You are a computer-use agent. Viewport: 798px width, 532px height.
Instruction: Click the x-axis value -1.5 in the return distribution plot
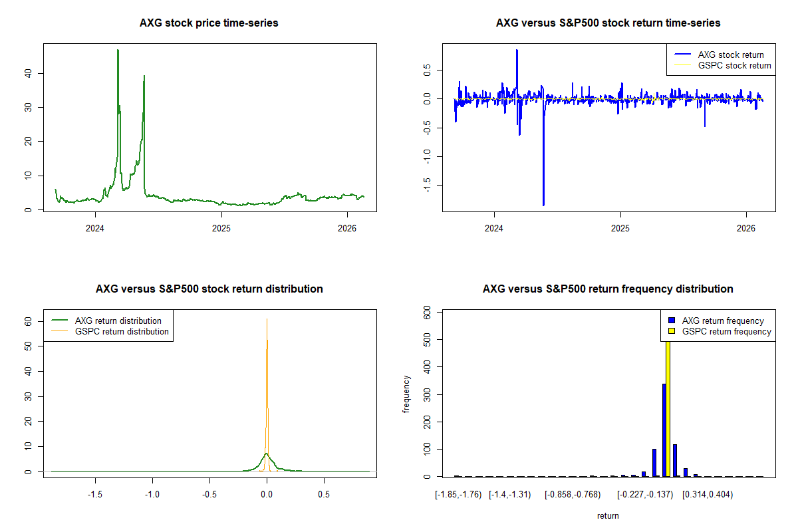point(95,495)
